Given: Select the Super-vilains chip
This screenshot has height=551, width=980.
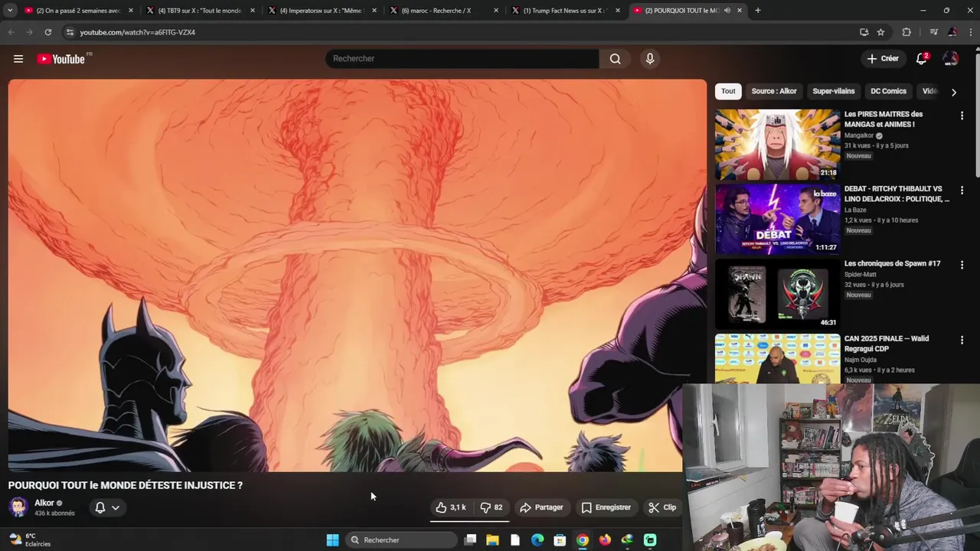Looking at the screenshot, I should [x=833, y=91].
